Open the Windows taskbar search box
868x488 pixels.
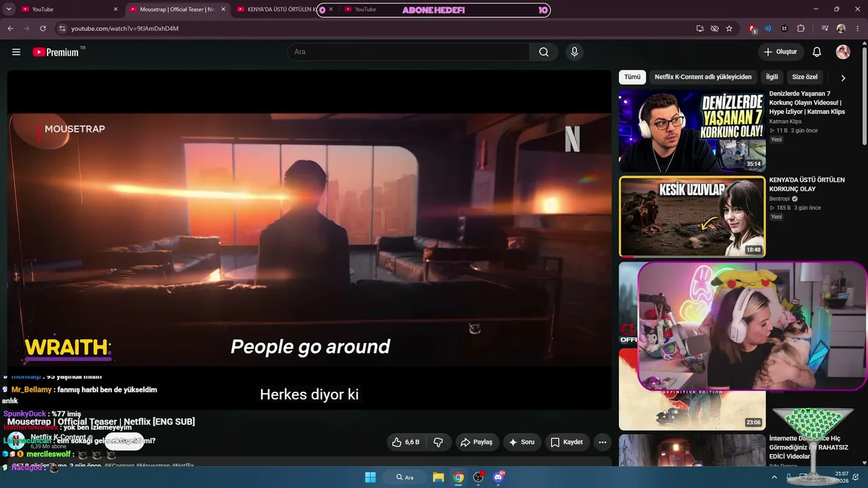pyautogui.click(x=405, y=477)
